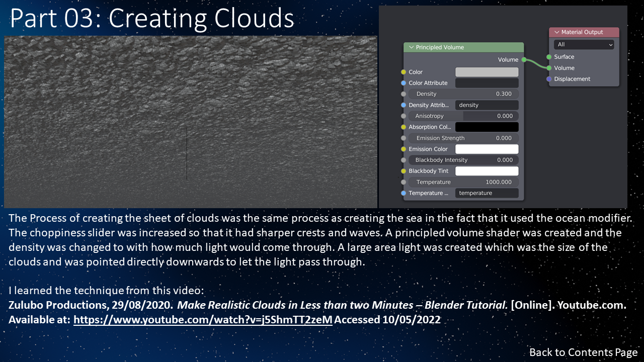Click the Density Attribute field reading density

coord(487,105)
